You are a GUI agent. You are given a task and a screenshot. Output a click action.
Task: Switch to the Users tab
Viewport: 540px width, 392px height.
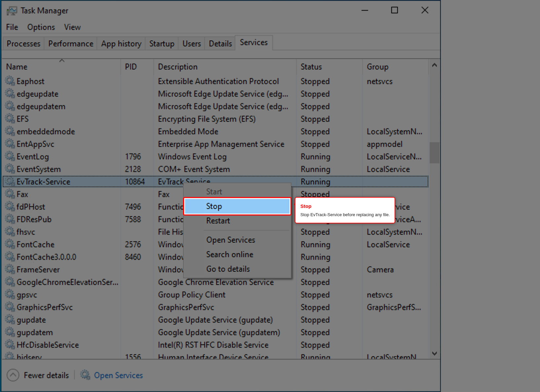192,44
